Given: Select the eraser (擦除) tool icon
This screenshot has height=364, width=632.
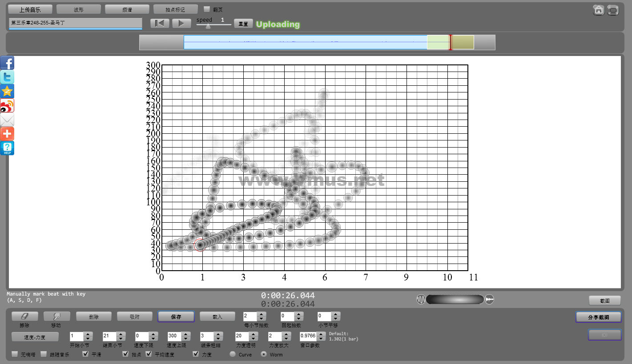Looking at the screenshot, I should pos(24,316).
